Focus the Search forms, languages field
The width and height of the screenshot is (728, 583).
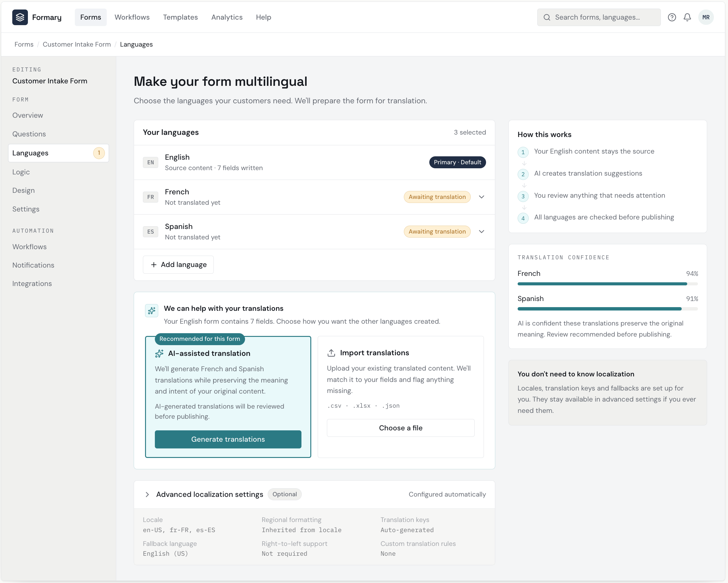pyautogui.click(x=599, y=17)
